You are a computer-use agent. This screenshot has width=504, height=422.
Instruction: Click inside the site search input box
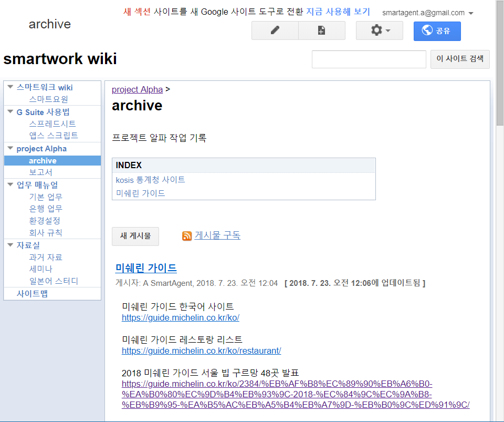[x=369, y=59]
